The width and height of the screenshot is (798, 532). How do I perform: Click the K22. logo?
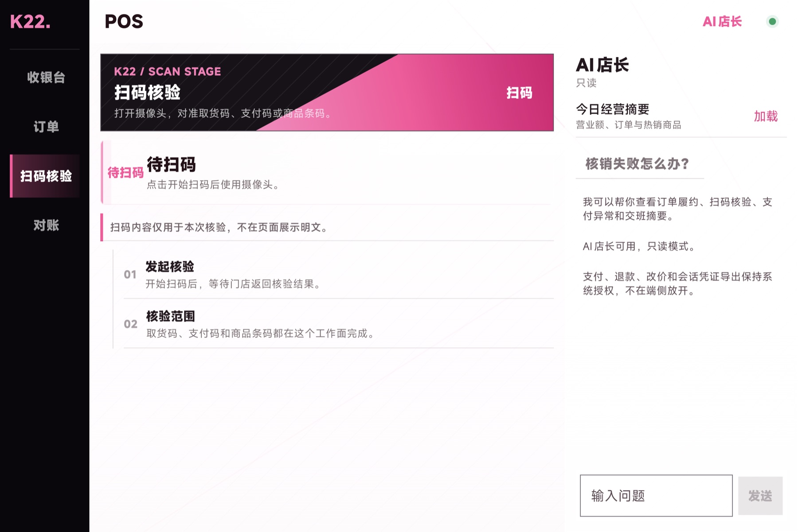30,22
